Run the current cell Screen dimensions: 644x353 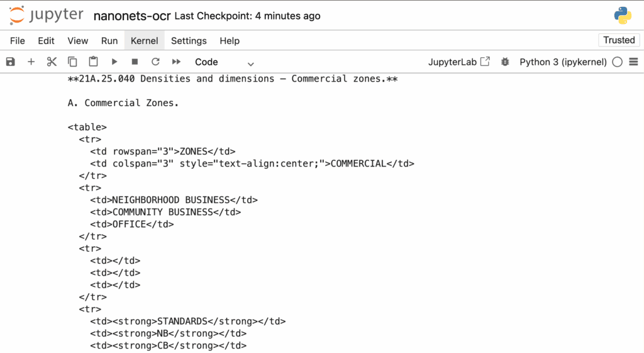[114, 62]
